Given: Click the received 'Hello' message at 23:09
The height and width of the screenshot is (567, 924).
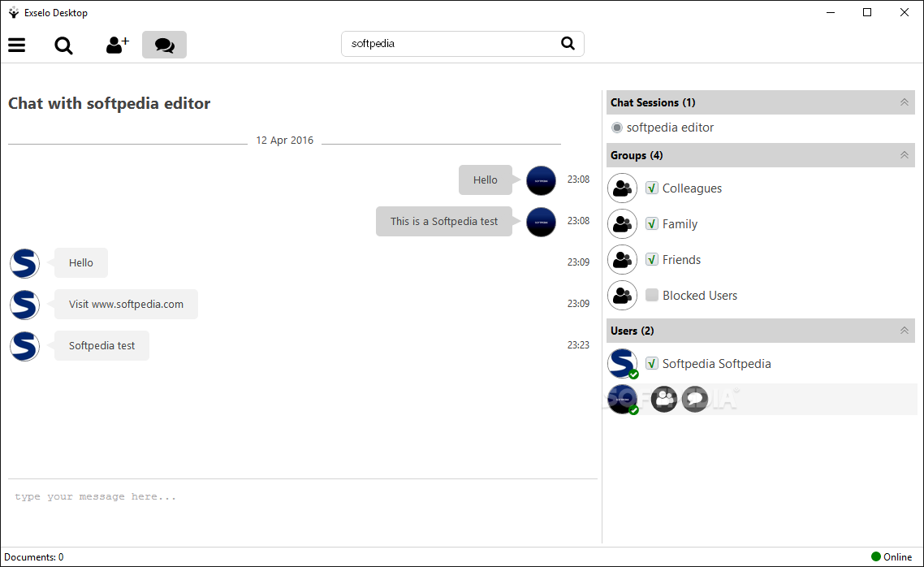Looking at the screenshot, I should tap(80, 263).
